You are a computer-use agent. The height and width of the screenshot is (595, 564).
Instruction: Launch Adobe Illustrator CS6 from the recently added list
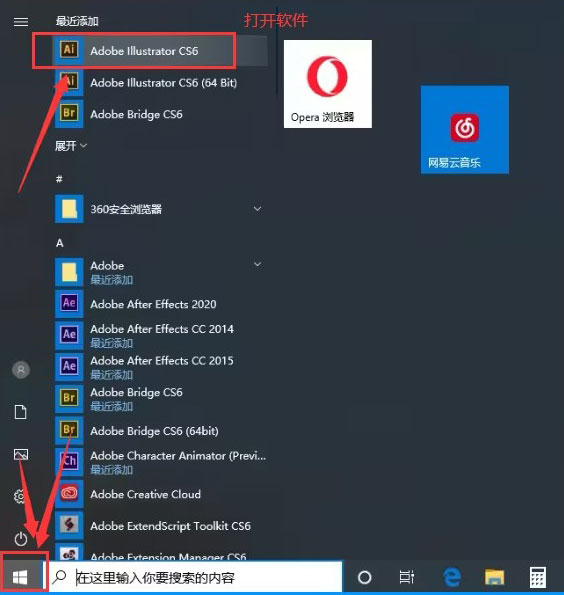coord(161,51)
